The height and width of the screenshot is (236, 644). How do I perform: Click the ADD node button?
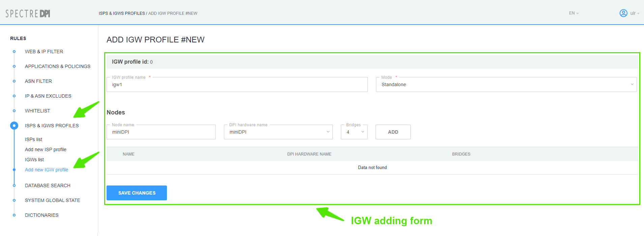click(393, 132)
